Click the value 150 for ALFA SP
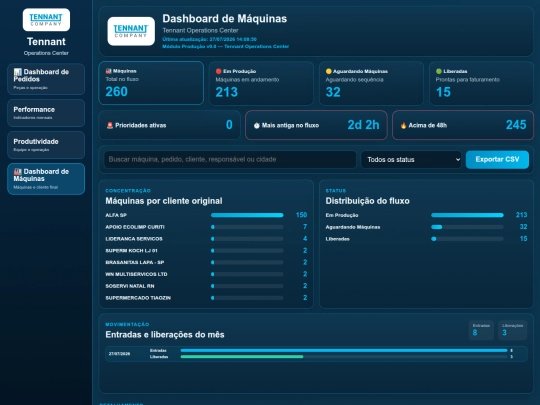540x405 pixels. 301,215
